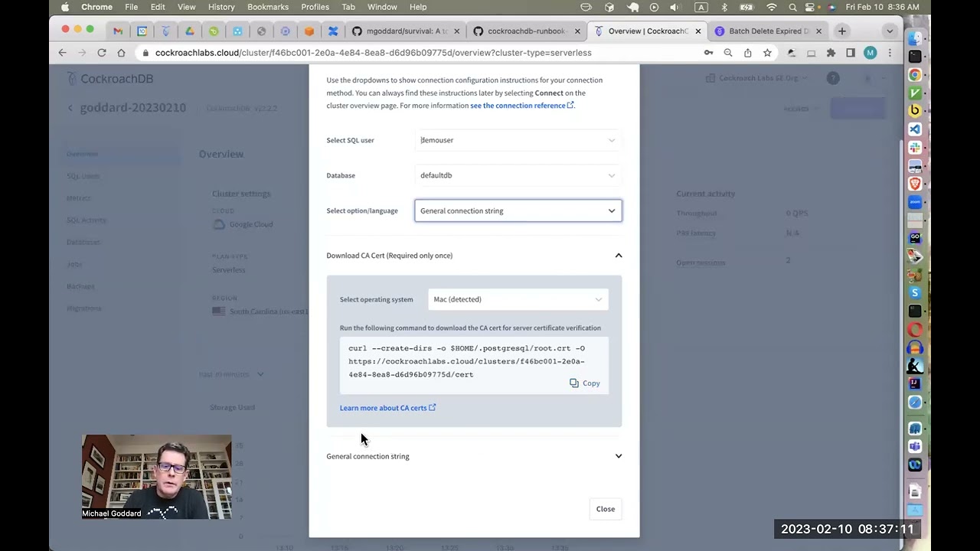Reload the current page
The width and height of the screenshot is (980, 551).
point(101,53)
